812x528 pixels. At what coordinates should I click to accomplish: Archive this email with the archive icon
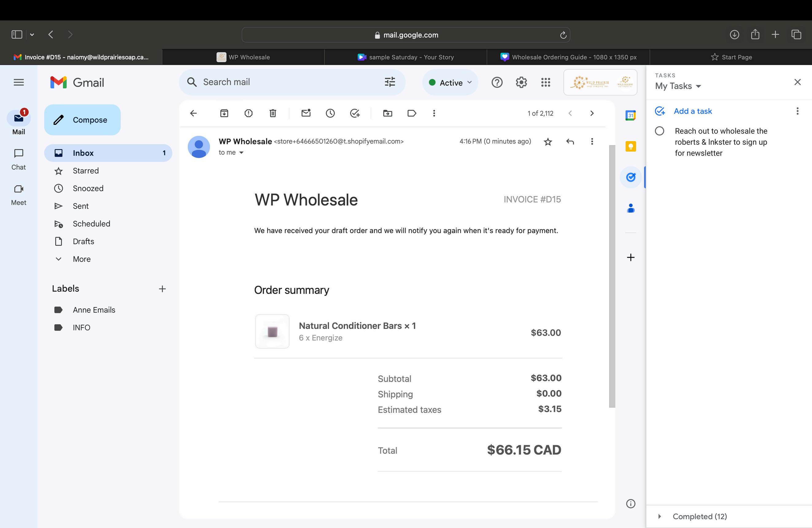(224, 113)
